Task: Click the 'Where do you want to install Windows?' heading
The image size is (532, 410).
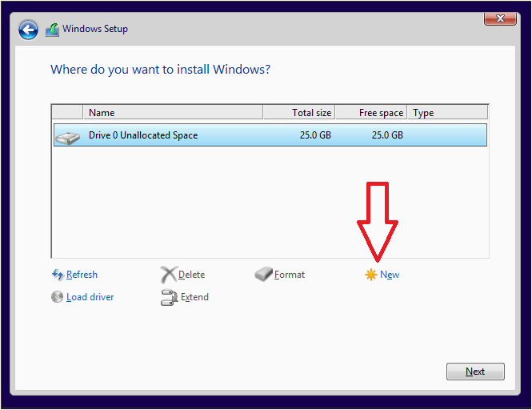Action: 161,70
